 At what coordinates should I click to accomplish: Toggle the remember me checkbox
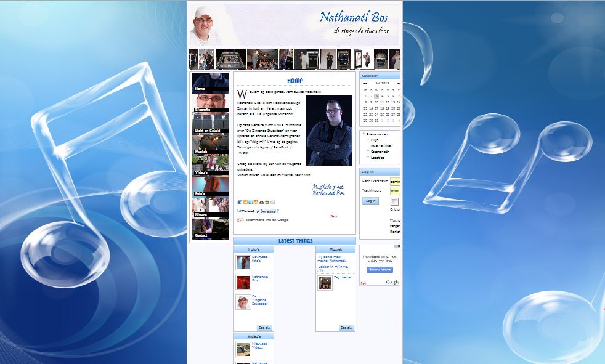point(394,201)
